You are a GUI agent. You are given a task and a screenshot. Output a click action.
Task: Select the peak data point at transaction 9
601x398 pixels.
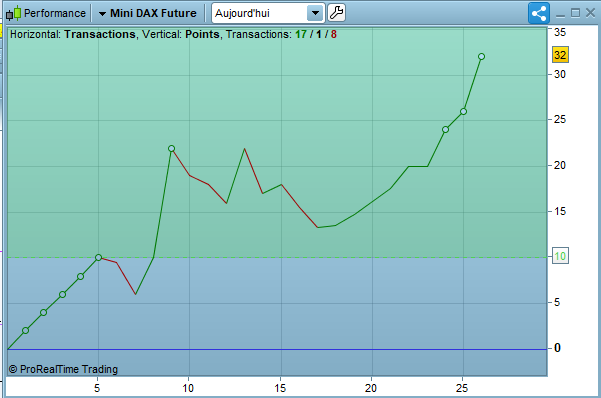pos(171,148)
